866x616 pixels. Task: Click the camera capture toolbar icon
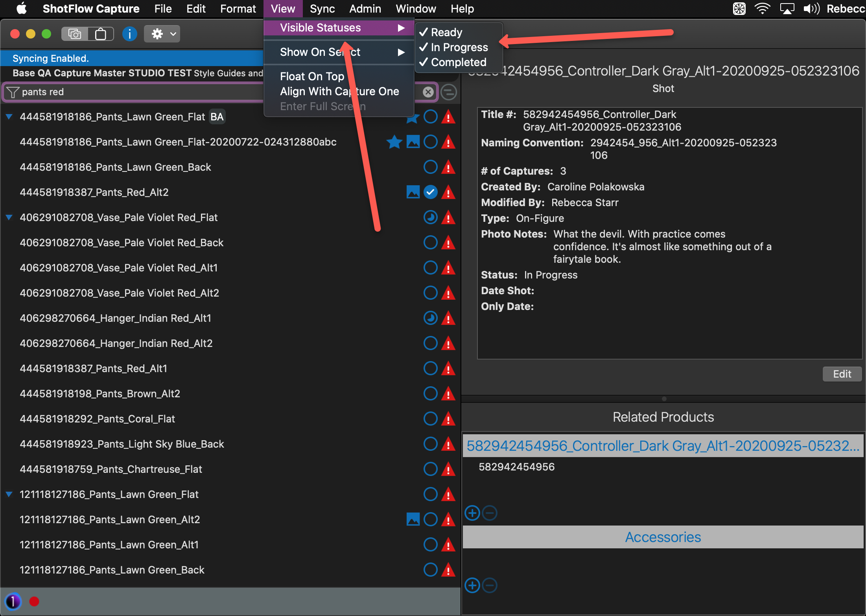click(x=74, y=34)
